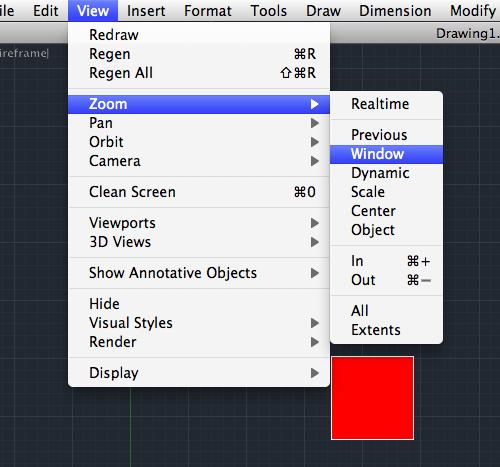Click Clean Screen
The image size is (500, 467).
pyautogui.click(x=199, y=192)
